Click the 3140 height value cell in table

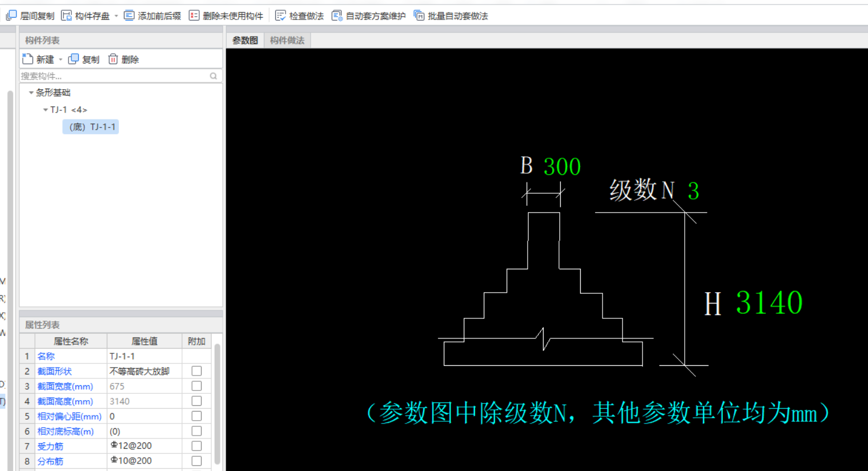tap(144, 401)
